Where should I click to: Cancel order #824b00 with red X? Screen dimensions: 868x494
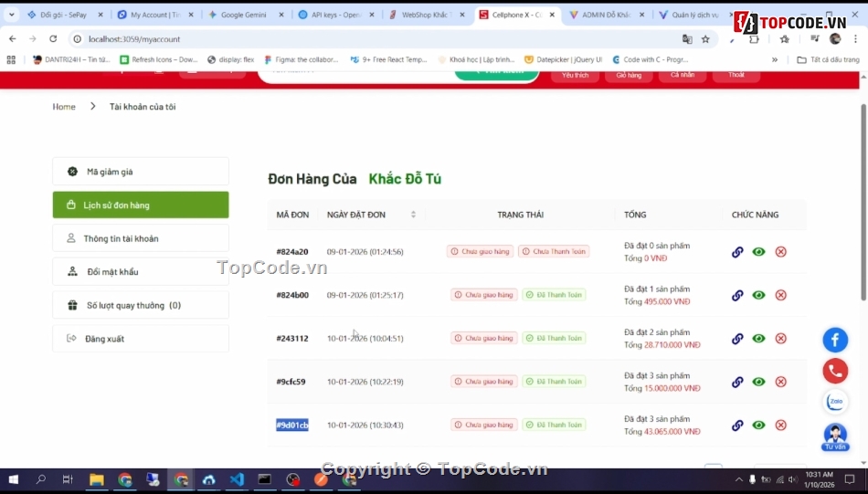[x=780, y=295]
